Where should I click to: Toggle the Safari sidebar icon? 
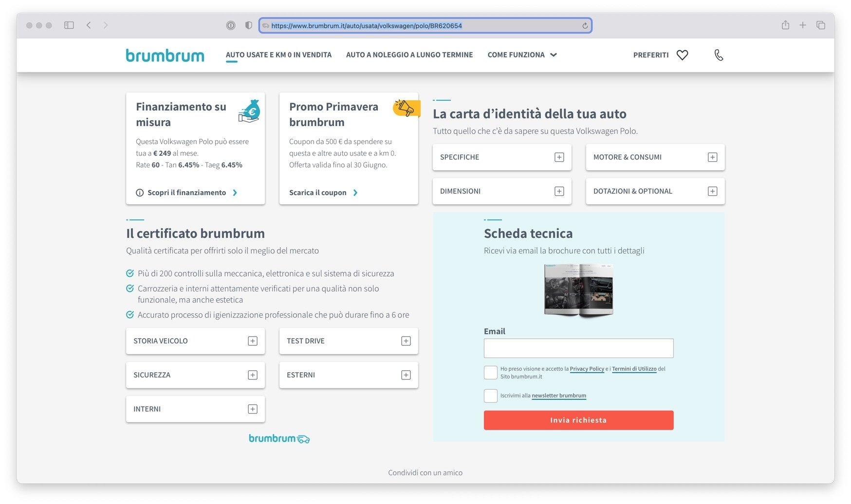(69, 25)
